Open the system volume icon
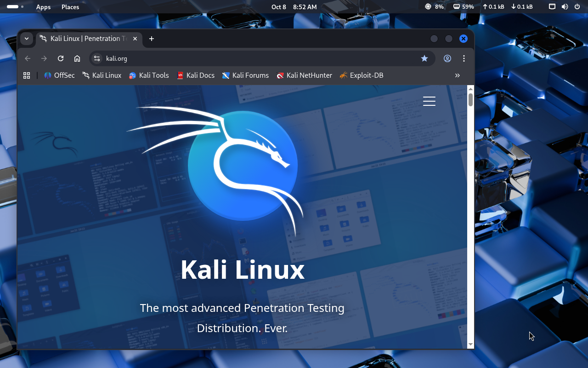Image resolution: width=588 pixels, height=368 pixels. click(565, 7)
